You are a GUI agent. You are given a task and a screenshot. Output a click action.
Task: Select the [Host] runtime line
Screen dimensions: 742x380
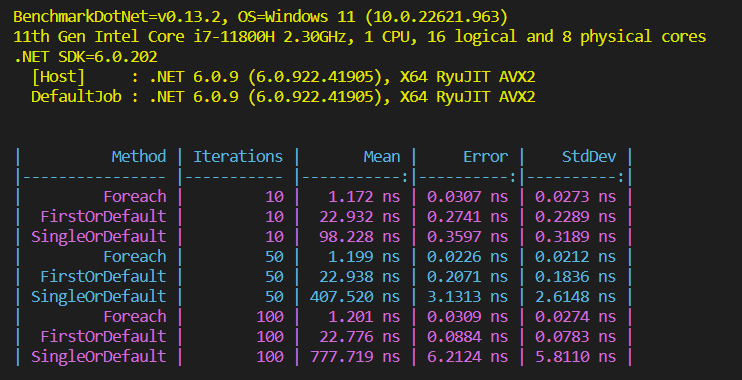283,77
